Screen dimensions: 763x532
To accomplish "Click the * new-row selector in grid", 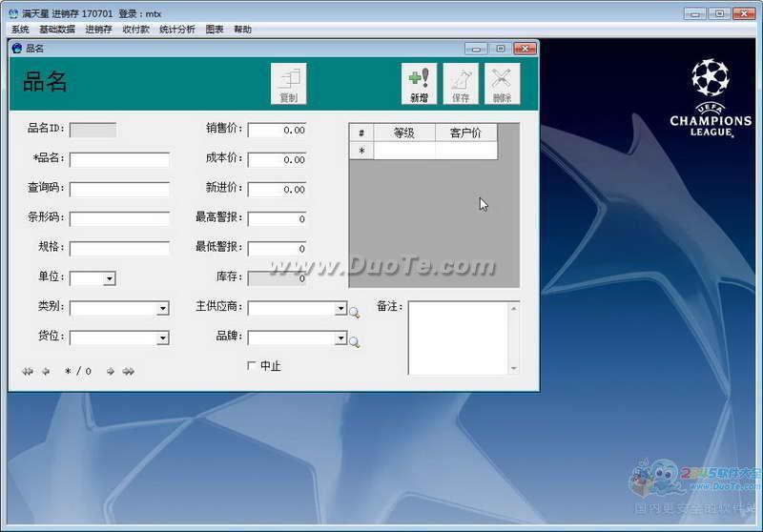I will coord(361,151).
